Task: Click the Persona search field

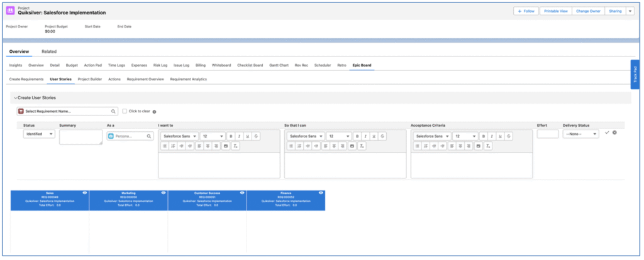Action: (130, 136)
